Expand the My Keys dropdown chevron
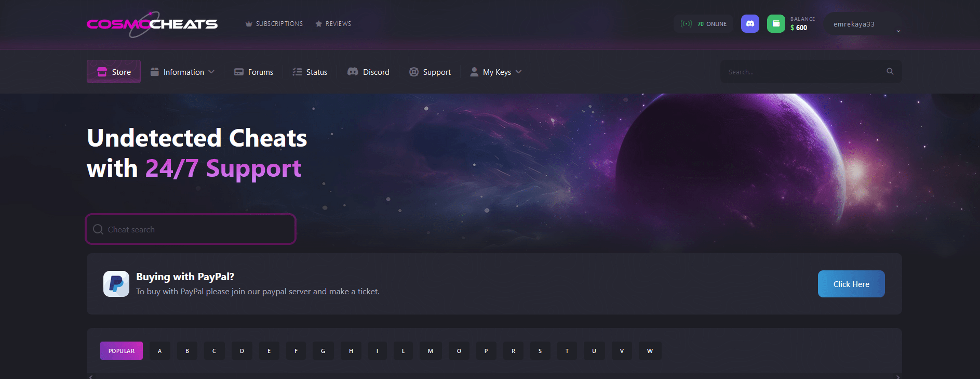 [518, 72]
